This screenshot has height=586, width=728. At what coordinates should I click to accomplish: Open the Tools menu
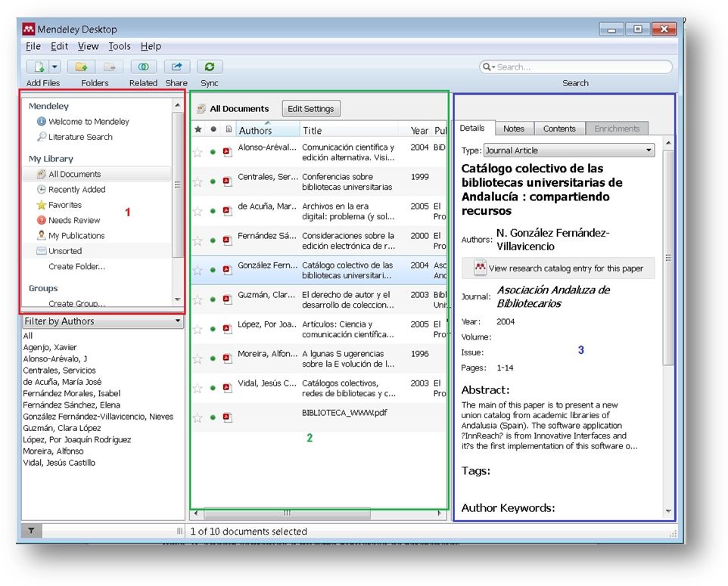pos(120,46)
